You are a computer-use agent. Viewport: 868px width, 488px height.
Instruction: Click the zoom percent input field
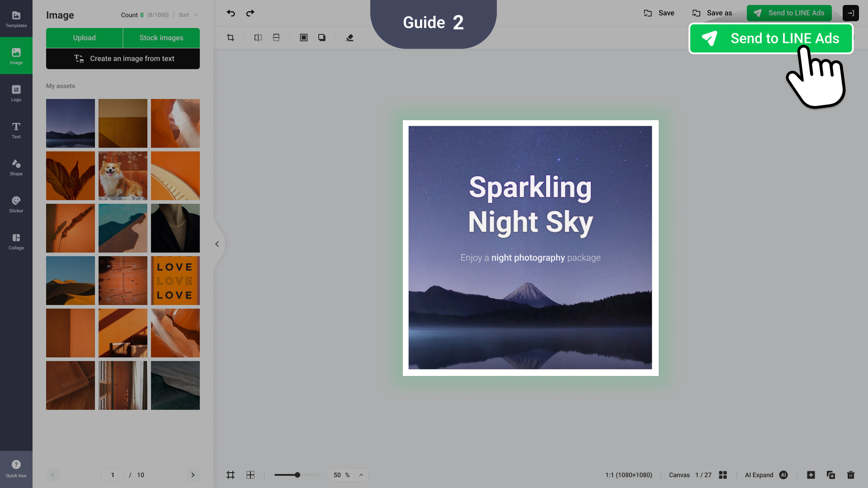[x=341, y=475]
